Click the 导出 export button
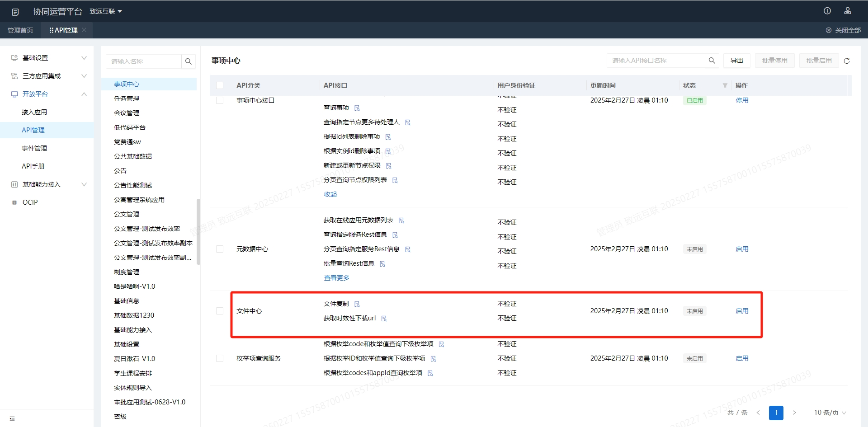This screenshot has width=868, height=427. point(737,61)
